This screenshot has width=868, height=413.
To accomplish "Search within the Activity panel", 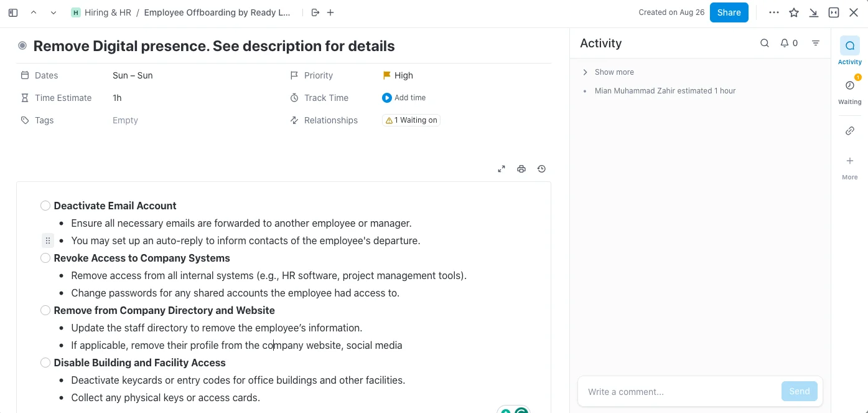I will 765,43.
